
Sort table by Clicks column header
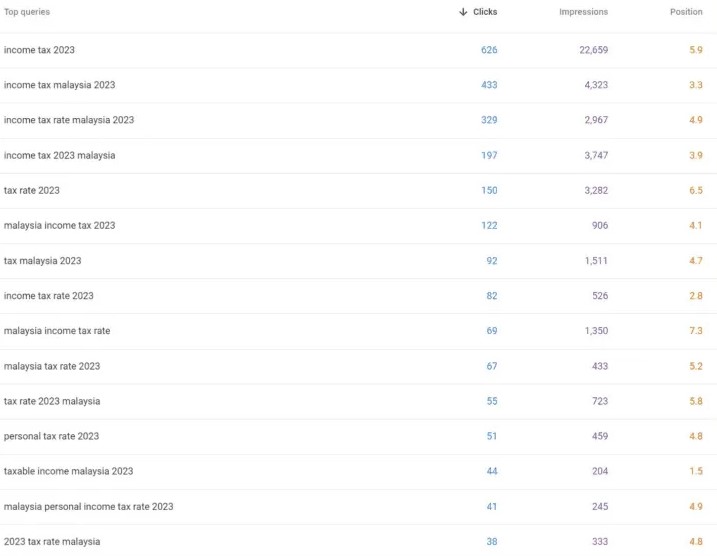(x=485, y=12)
